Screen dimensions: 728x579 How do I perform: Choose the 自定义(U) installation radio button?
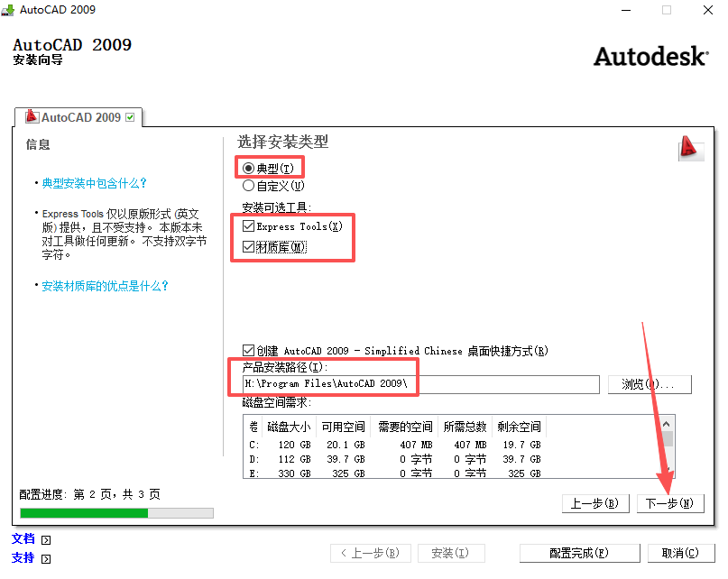pos(249,186)
